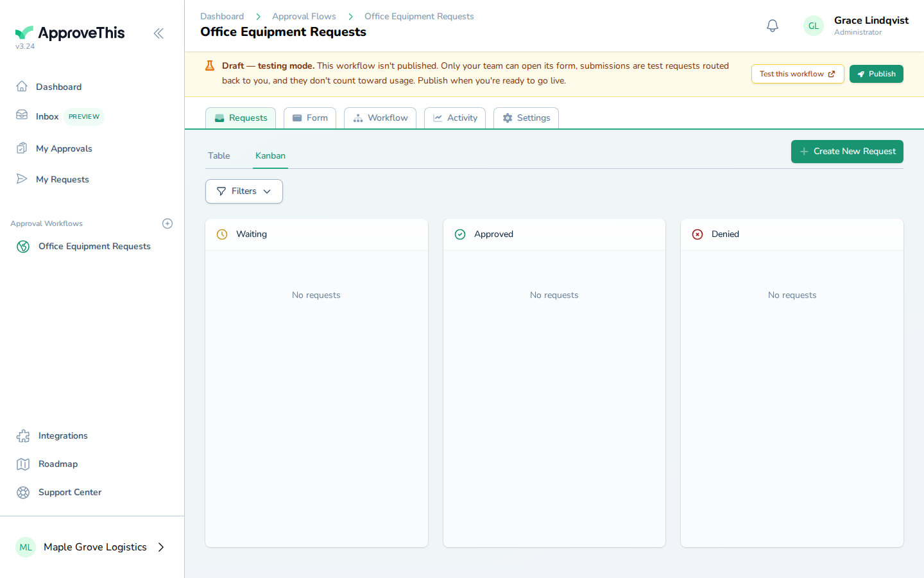Click the draft flask warning icon

pos(210,66)
